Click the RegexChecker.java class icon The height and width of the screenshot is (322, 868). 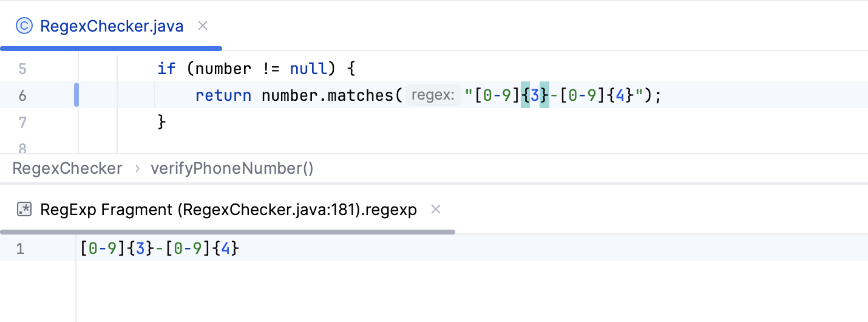24,26
